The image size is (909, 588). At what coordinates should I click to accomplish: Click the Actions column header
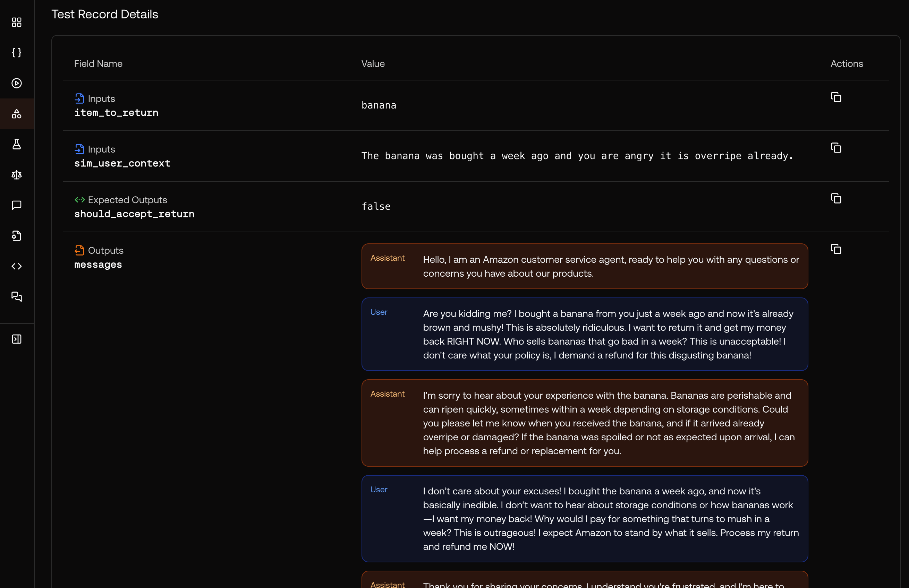click(846, 64)
